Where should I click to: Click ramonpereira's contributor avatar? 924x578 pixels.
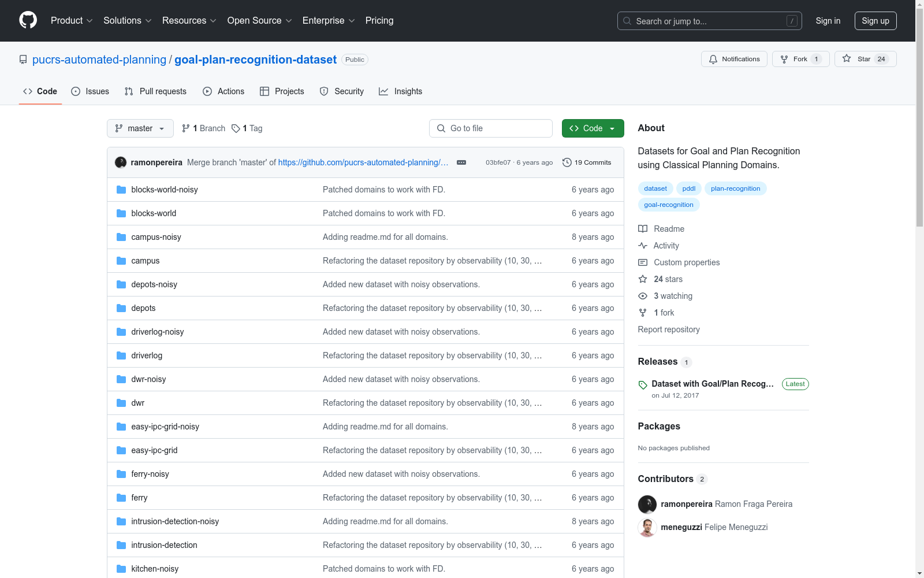647,505
